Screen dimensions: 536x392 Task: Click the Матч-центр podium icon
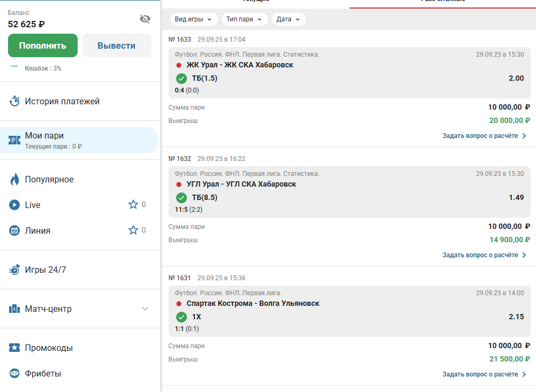pyautogui.click(x=14, y=309)
